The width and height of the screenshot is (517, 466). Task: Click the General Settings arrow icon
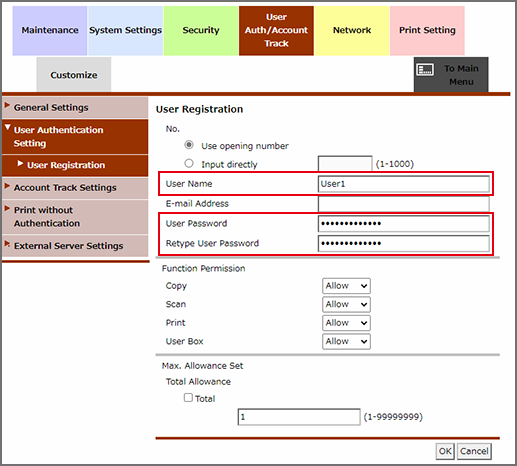point(7,105)
